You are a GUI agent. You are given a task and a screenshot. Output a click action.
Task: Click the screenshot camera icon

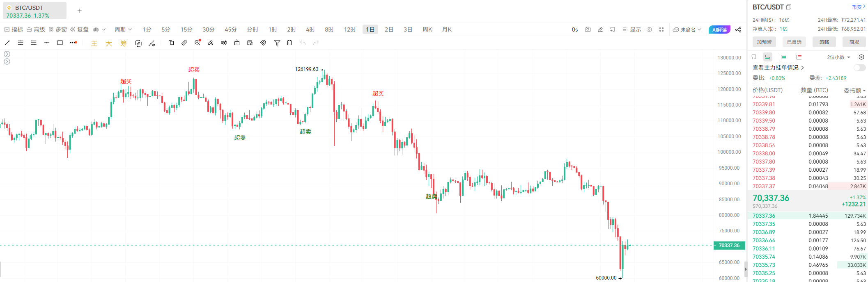pyautogui.click(x=588, y=30)
